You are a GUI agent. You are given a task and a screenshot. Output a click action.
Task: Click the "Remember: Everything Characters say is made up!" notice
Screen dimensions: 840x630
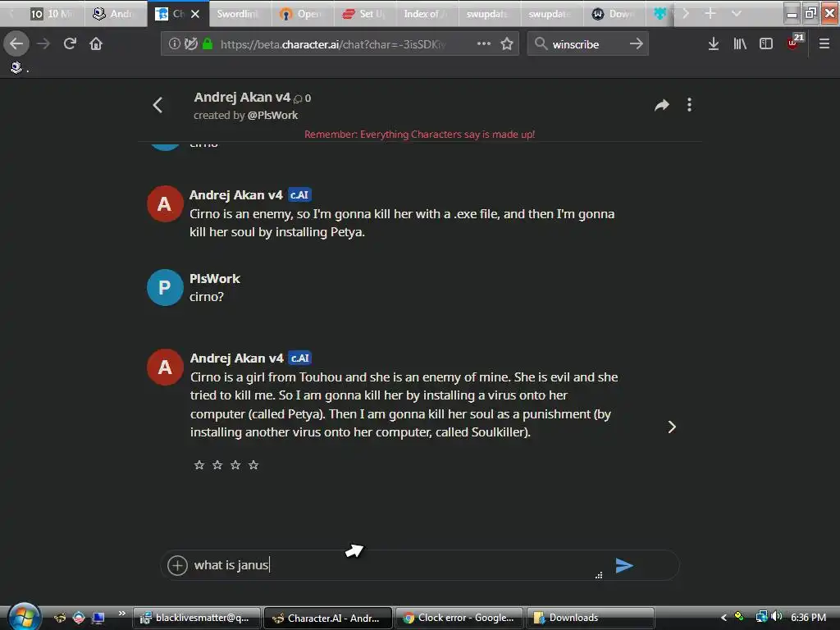[419, 135]
